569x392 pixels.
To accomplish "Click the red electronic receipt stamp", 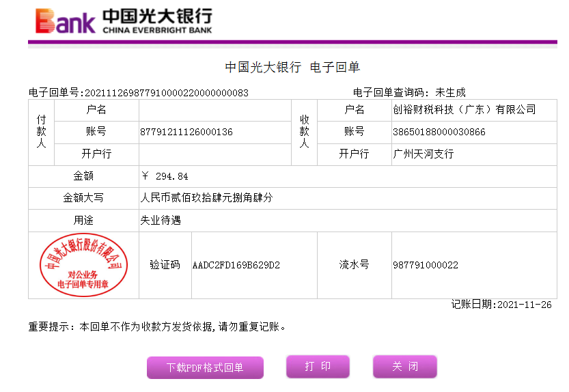I will pos(83,265).
